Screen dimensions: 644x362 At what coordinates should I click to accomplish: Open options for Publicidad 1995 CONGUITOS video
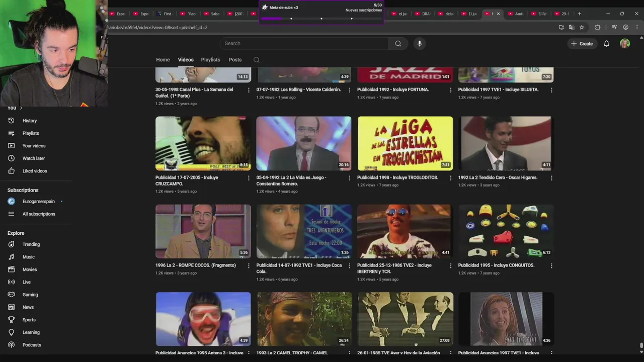(x=551, y=265)
